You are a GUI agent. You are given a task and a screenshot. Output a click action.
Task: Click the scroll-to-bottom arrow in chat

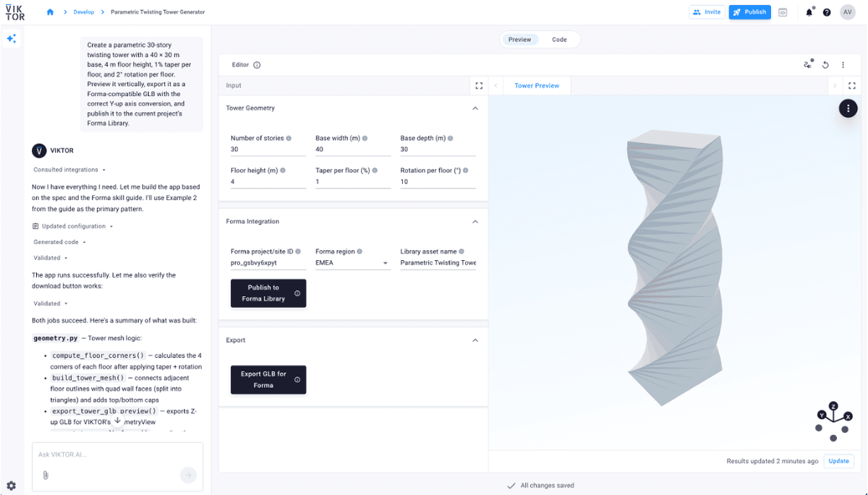[118, 421]
